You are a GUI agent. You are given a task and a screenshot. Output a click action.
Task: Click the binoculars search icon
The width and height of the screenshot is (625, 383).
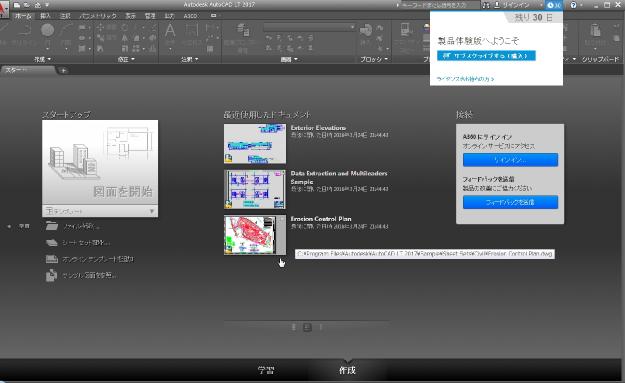click(485, 5)
